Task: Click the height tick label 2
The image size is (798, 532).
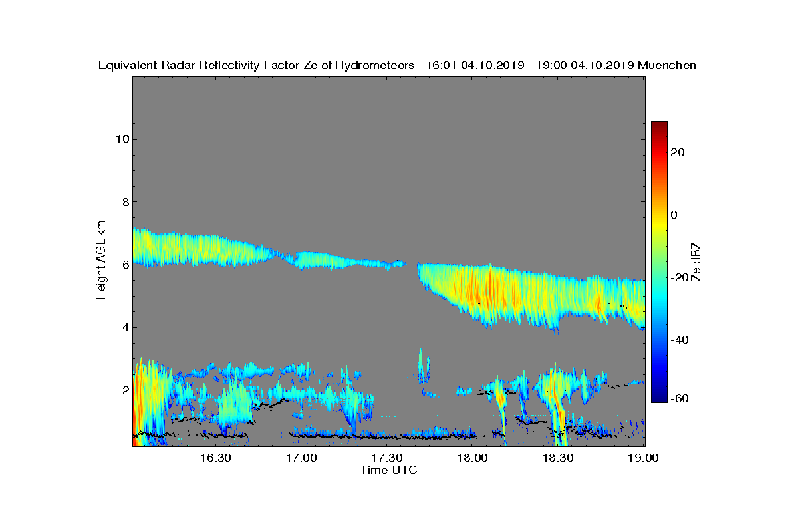Action: click(x=124, y=390)
